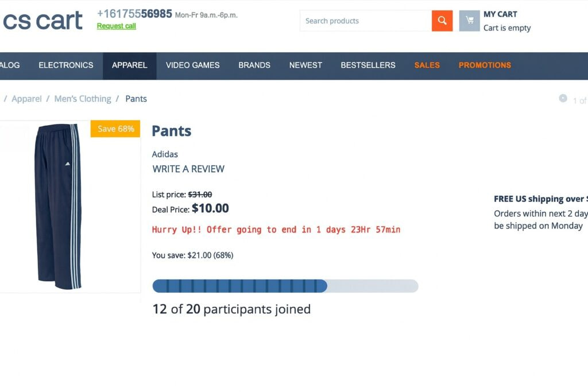Select the Apparel menu item

[x=130, y=65]
